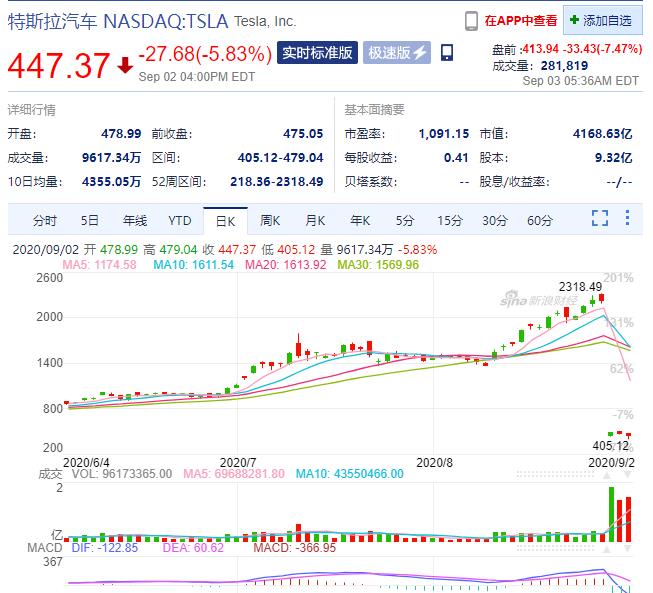Screen dimensions: 653x593
Task: Click the 详细行情 section heading
Action: [32, 110]
